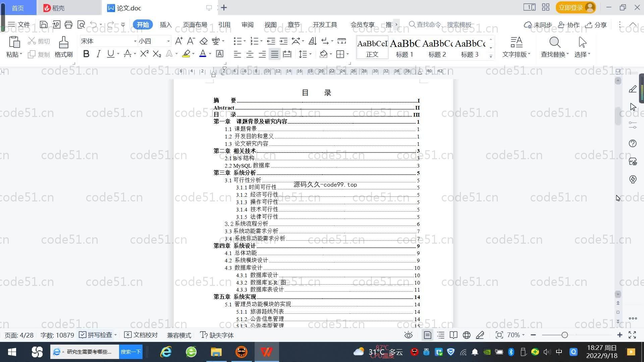Toggle distributed alignment
Image resolution: width=644 pixels, height=362 pixels.
(287, 54)
